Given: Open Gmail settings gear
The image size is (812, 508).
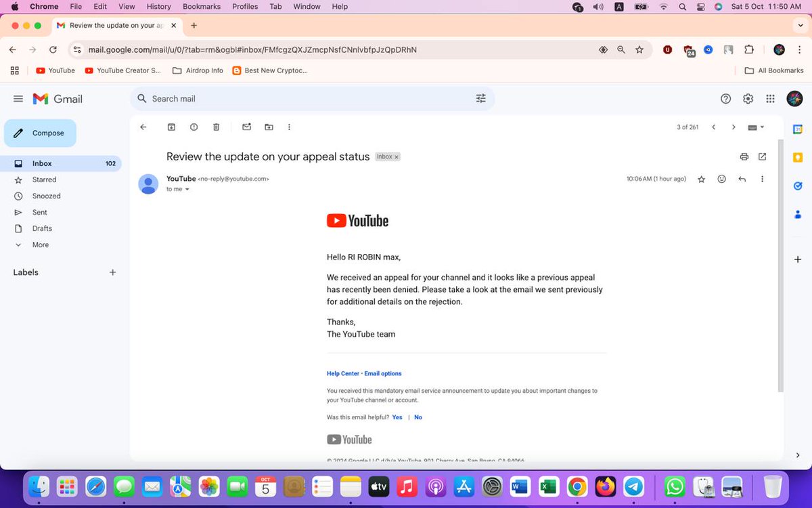Looking at the screenshot, I should point(748,99).
